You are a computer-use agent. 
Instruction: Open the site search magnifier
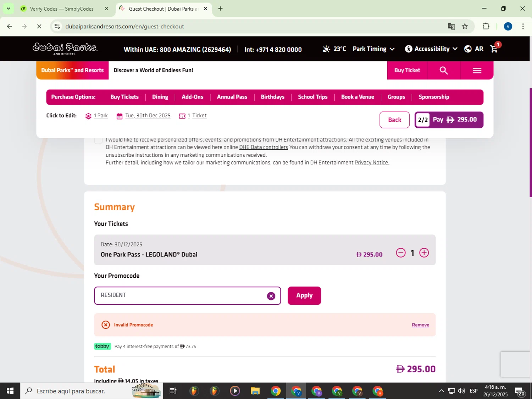pyautogui.click(x=444, y=70)
